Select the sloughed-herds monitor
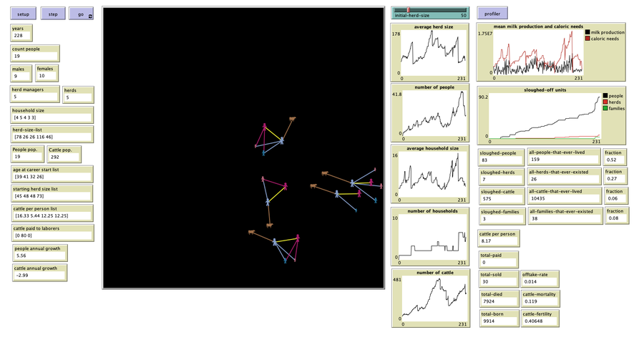The height and width of the screenshot is (340, 644). (x=502, y=177)
